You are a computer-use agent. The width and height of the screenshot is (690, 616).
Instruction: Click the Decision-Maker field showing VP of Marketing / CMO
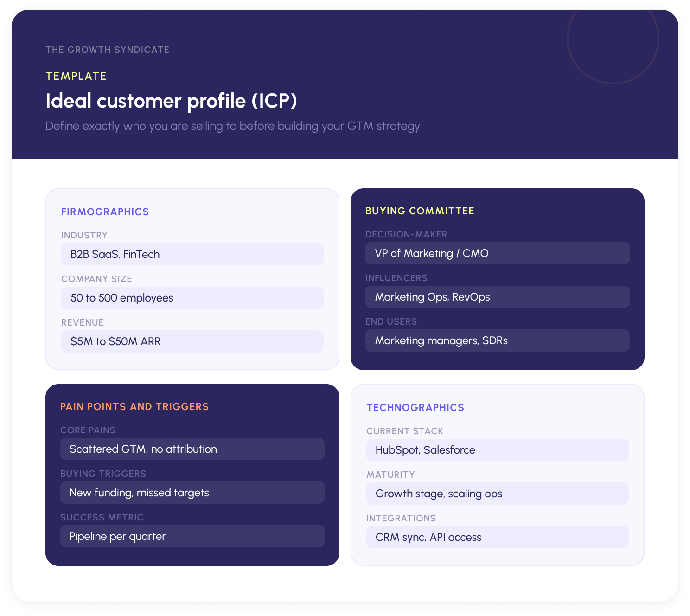pyautogui.click(x=497, y=253)
